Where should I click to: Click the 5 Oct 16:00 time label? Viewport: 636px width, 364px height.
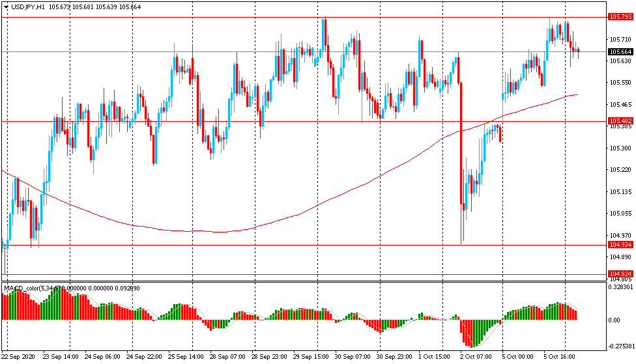(x=559, y=357)
